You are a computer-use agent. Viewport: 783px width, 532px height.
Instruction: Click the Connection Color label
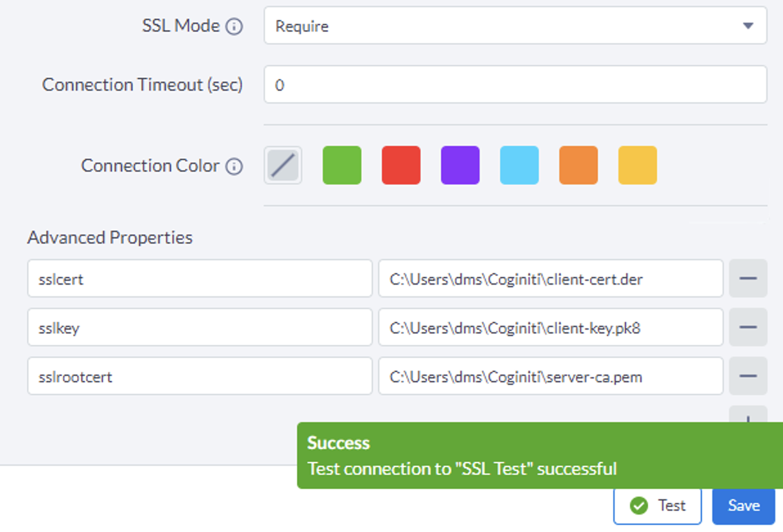point(150,165)
